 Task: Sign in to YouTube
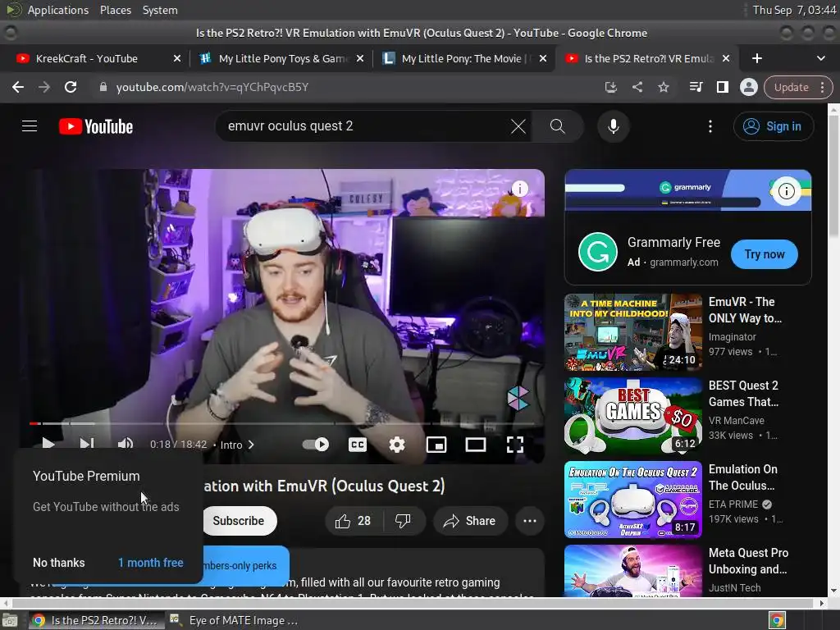pyautogui.click(x=773, y=126)
